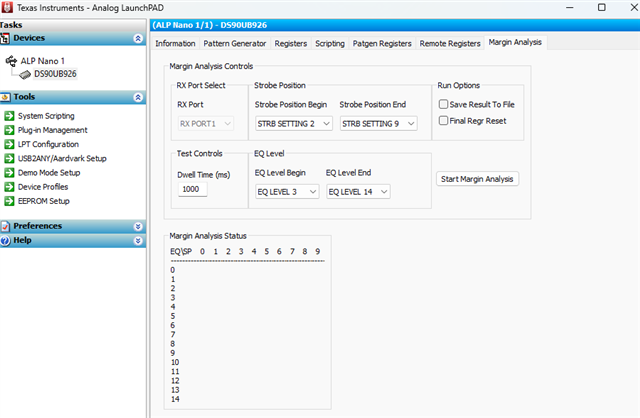Maximize the Analog LaunchPAD window
Image resolution: width=640 pixels, height=418 pixels.
602,7
